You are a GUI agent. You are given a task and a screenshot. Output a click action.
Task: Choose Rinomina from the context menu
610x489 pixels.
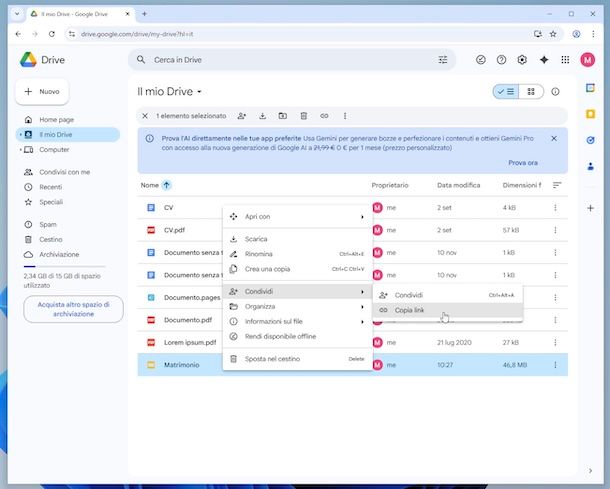click(258, 254)
